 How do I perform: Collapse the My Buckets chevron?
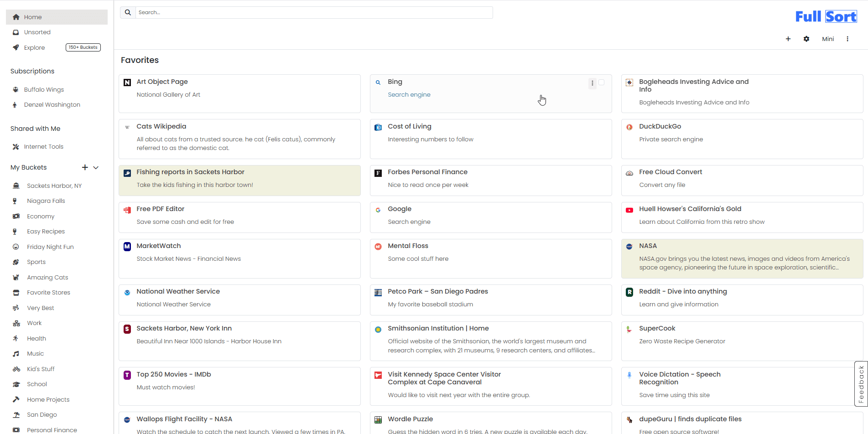[96, 167]
